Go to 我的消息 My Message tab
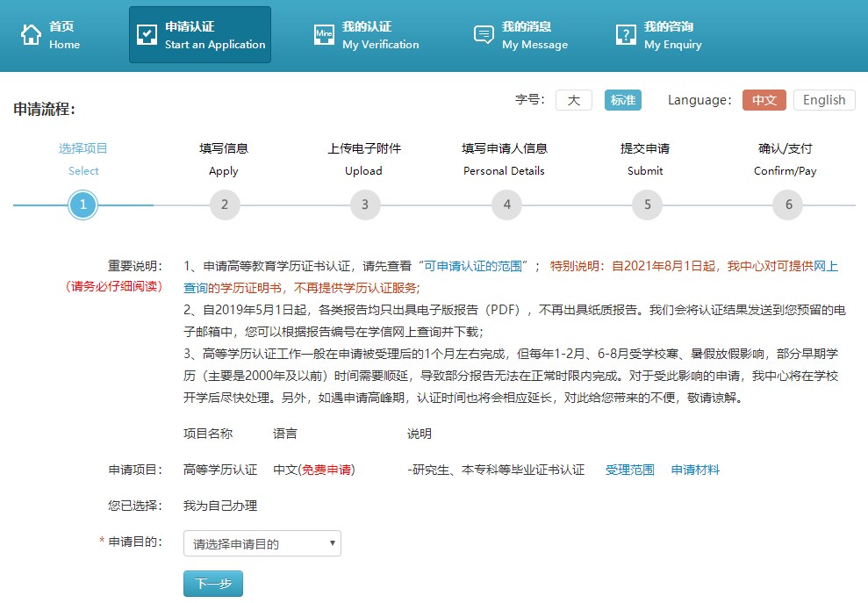This screenshot has width=868, height=603. click(x=534, y=35)
